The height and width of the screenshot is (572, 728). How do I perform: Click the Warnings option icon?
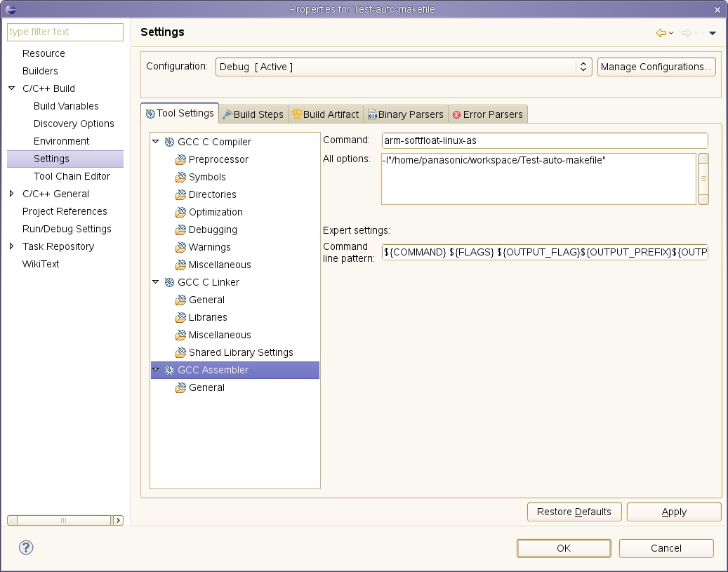[x=180, y=248]
